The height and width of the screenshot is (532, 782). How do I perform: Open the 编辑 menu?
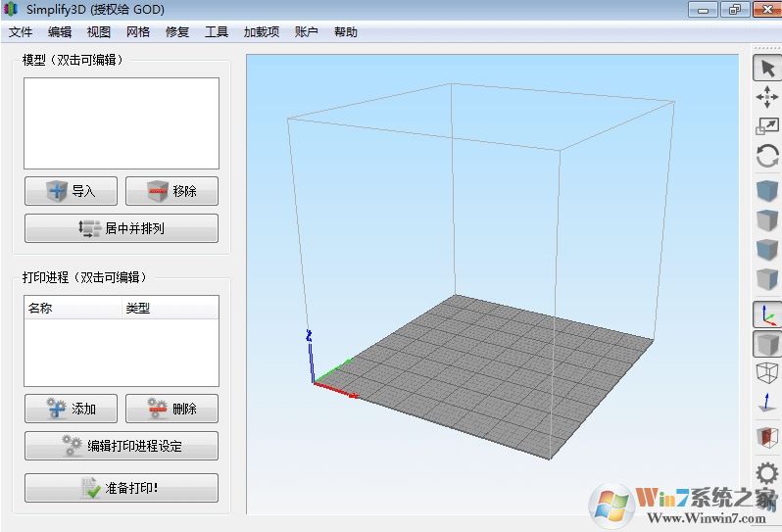(60, 32)
